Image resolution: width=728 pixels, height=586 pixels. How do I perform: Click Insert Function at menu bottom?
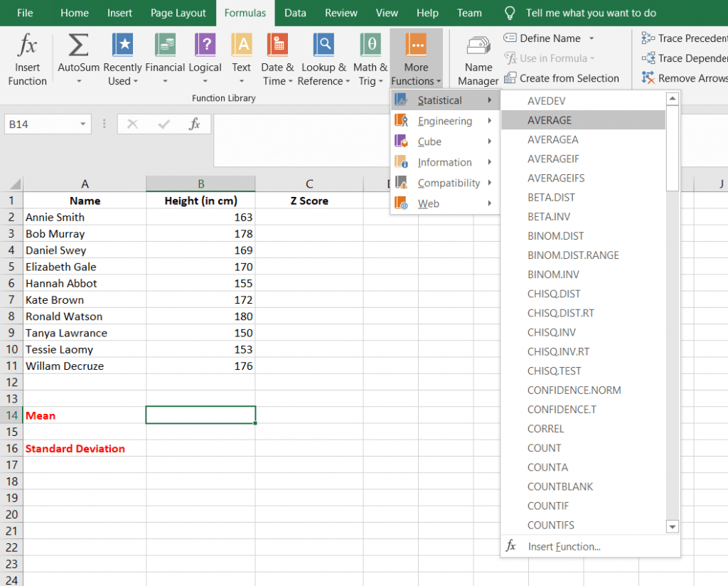coord(564,547)
